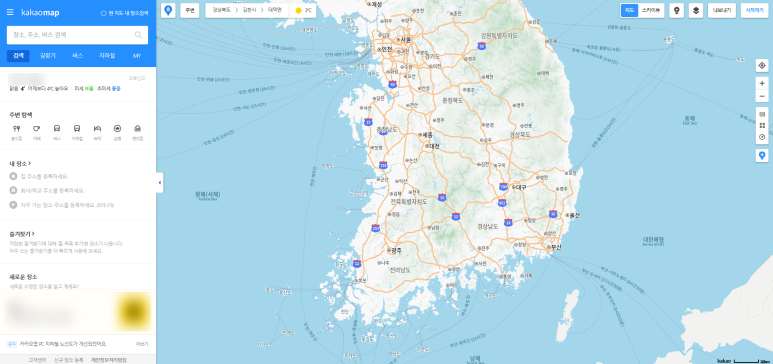The width and height of the screenshot is (773, 364).
Task: Zoom in with the plus button
Action: tap(762, 83)
